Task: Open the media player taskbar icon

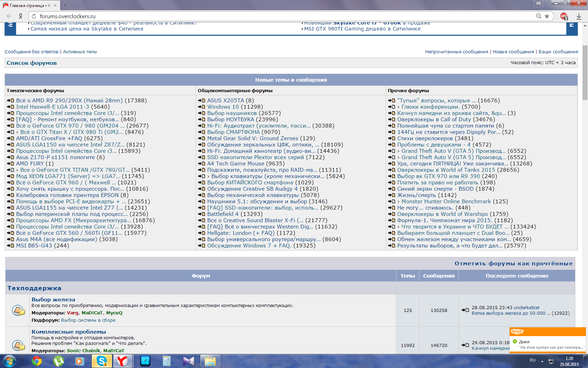Action: [x=80, y=361]
